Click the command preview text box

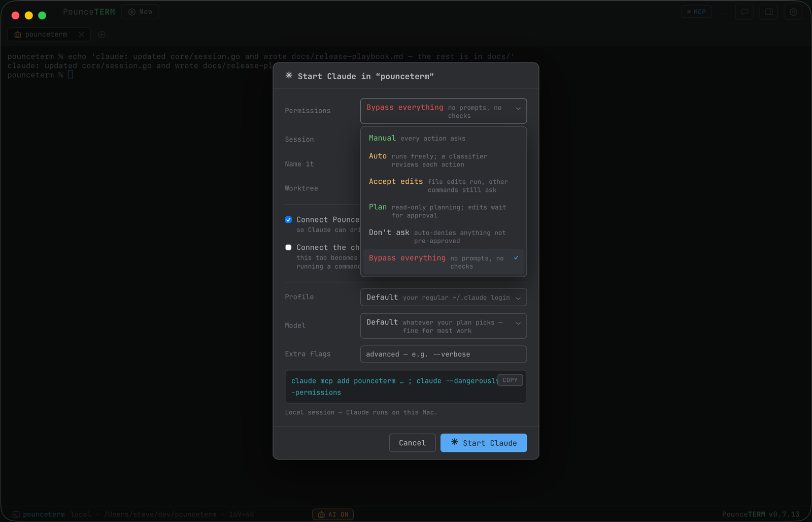[x=406, y=387]
